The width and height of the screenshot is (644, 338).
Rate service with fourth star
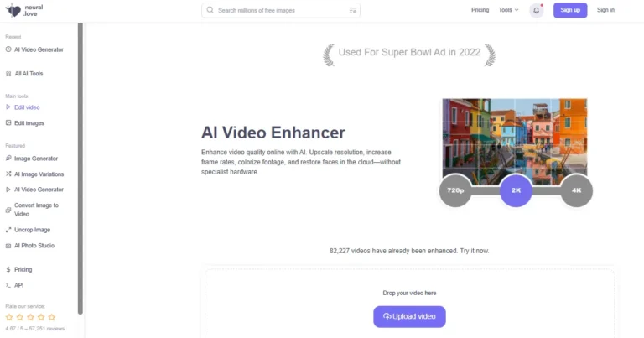click(41, 317)
